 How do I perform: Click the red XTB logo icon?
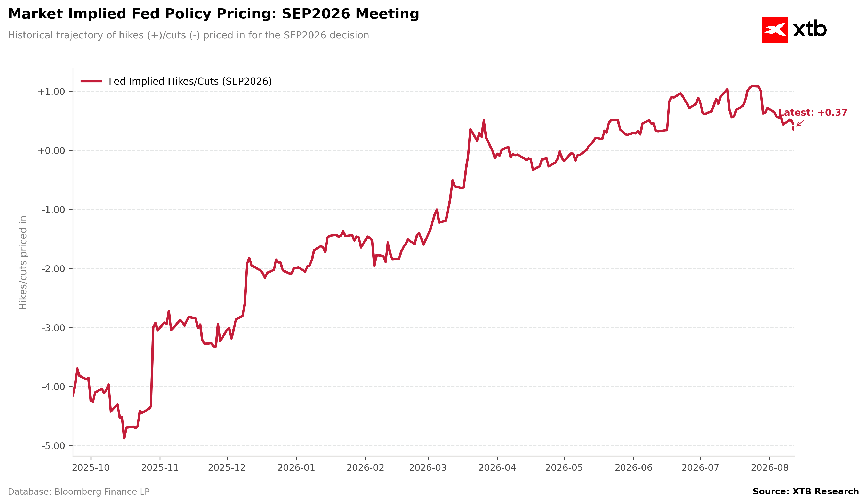coord(775,30)
